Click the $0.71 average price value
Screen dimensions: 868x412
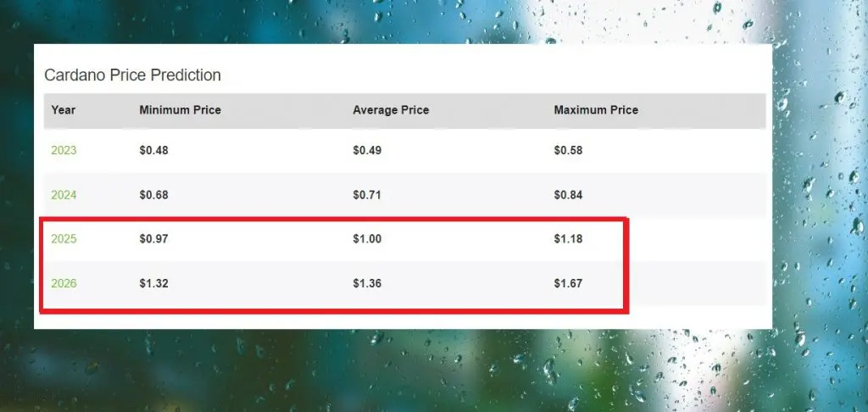pyautogui.click(x=367, y=195)
